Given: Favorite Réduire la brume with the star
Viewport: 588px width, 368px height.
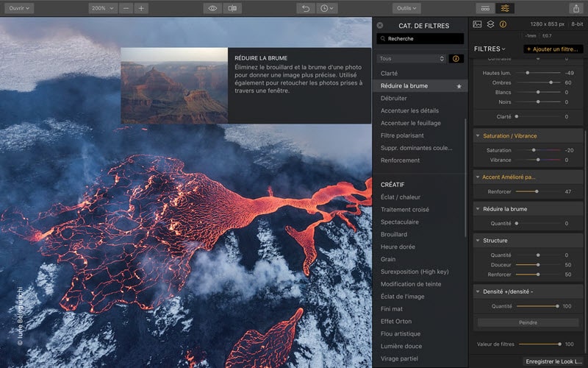Looking at the screenshot, I should pyautogui.click(x=459, y=86).
